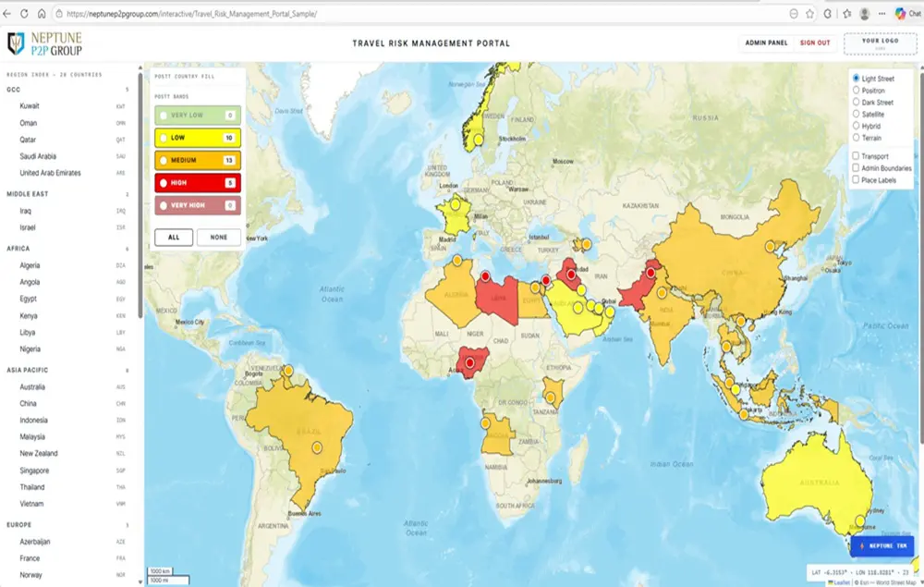Click the Thailand map marker

pos(726,347)
